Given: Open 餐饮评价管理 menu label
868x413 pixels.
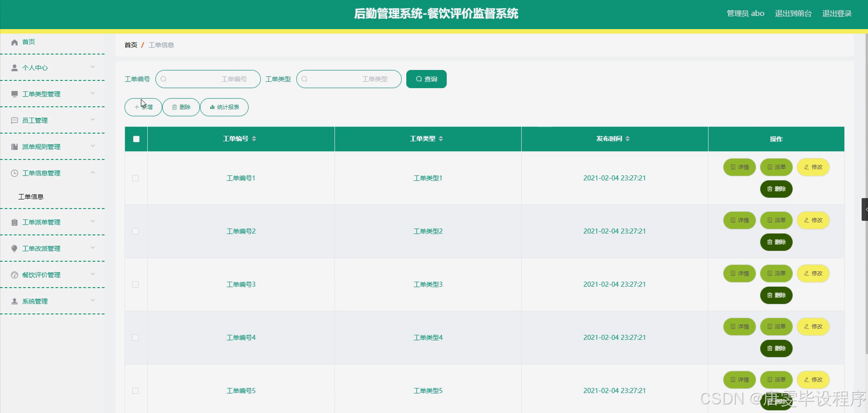Looking at the screenshot, I should [x=41, y=275].
